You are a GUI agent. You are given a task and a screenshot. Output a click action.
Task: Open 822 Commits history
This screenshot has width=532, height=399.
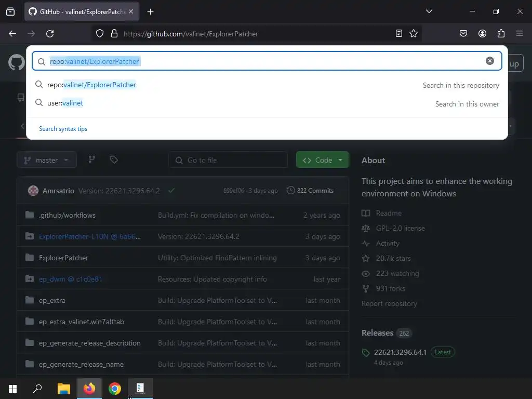(x=310, y=190)
